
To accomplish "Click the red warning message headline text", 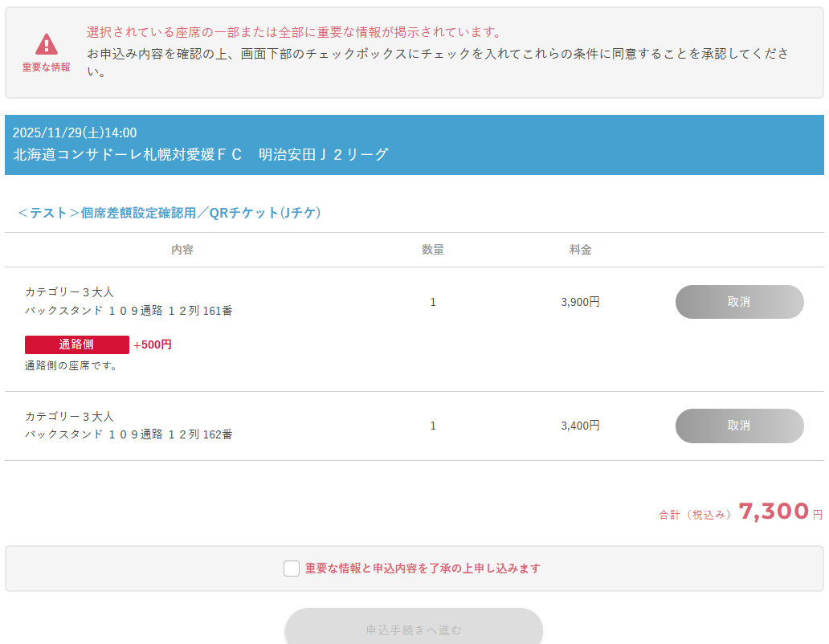I will 294,32.
